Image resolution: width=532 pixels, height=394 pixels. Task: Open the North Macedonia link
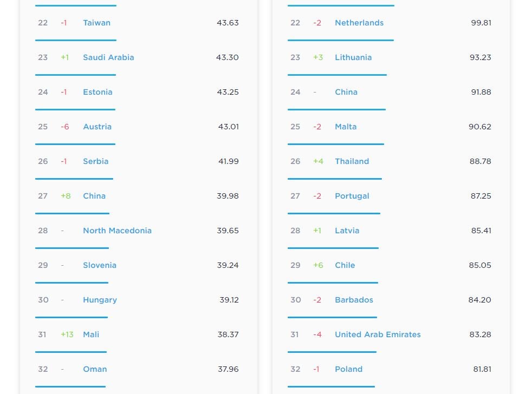(x=117, y=231)
